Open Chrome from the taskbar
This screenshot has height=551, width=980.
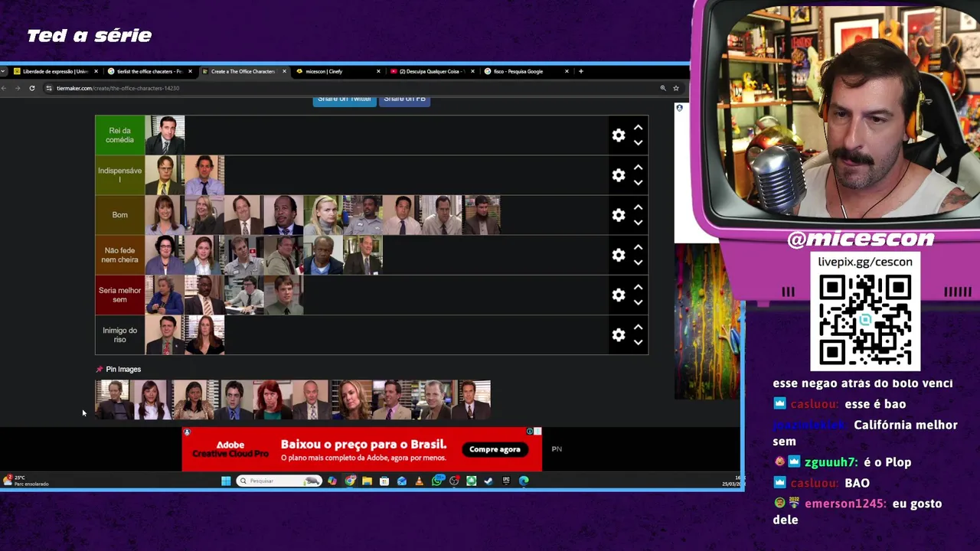[x=350, y=481]
